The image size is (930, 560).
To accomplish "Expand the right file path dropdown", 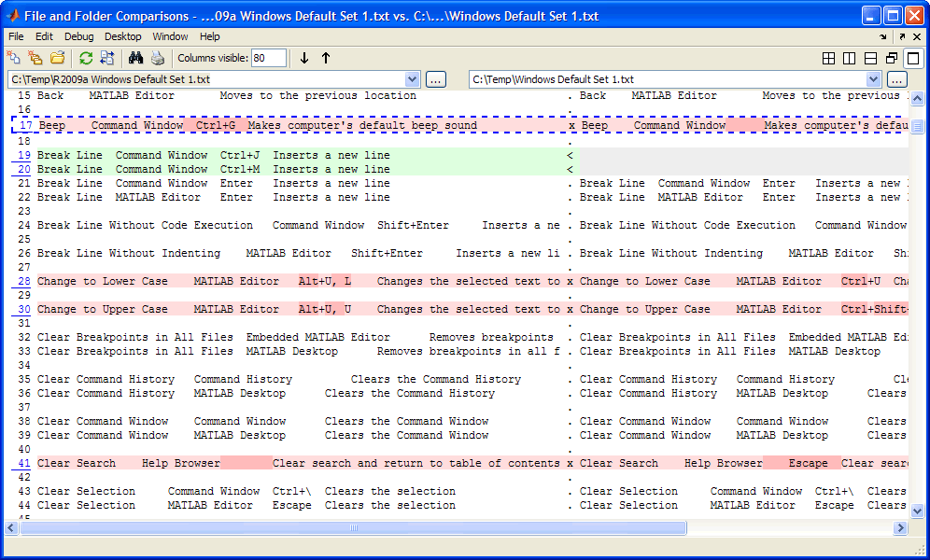I will tap(874, 79).
